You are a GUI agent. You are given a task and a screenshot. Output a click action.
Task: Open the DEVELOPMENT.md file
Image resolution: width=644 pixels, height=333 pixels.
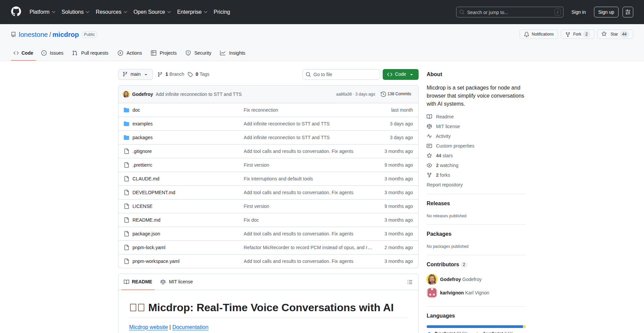tap(154, 192)
